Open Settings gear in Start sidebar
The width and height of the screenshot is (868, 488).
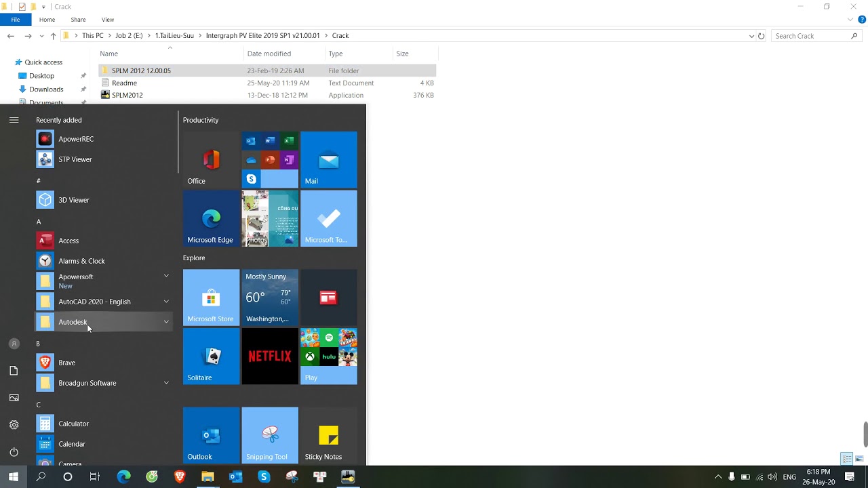(14, 425)
